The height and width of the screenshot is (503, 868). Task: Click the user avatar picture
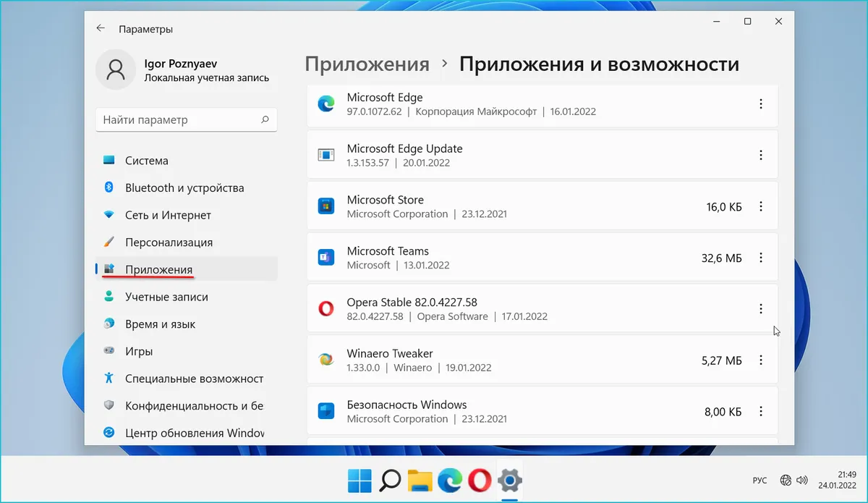[x=114, y=70]
